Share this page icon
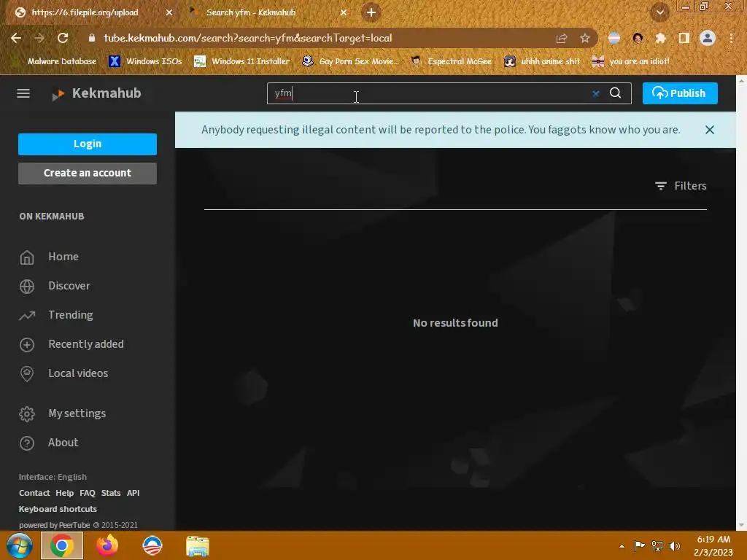This screenshot has height=560, width=747. 562,38
